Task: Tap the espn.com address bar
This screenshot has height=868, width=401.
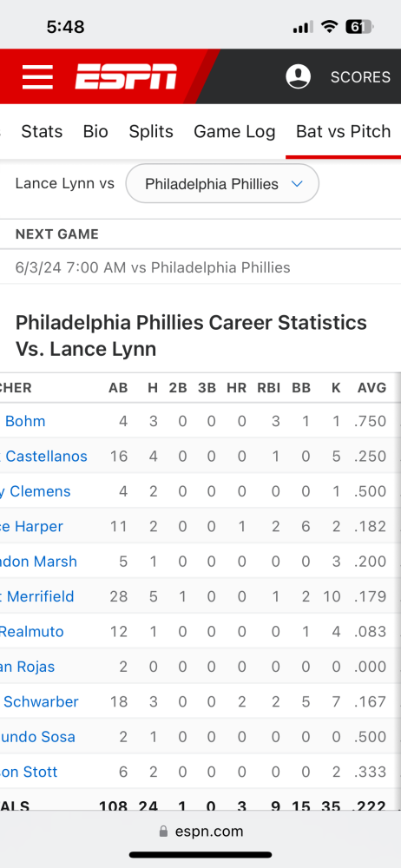Action: 200,832
